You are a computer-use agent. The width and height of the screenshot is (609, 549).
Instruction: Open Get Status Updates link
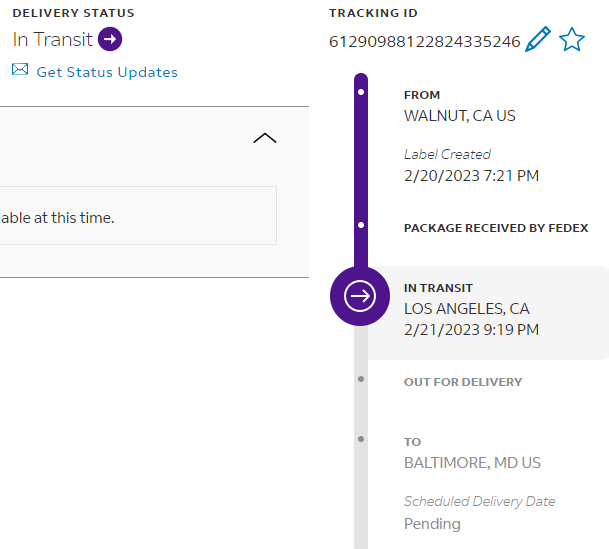107,72
